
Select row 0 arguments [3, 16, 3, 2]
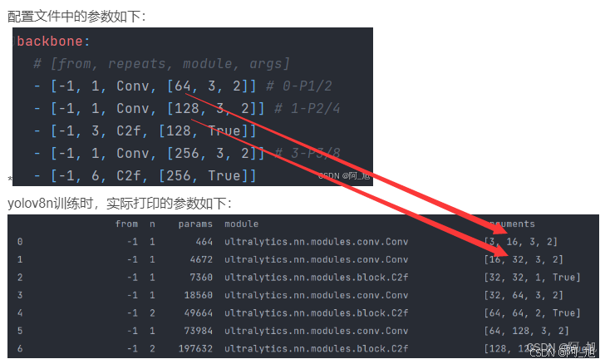click(520, 242)
